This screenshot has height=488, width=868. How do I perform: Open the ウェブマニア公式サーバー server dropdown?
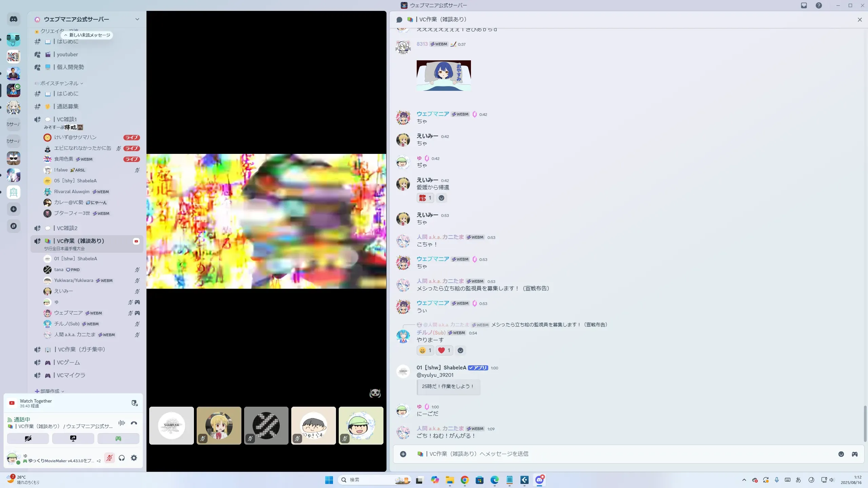click(x=137, y=19)
